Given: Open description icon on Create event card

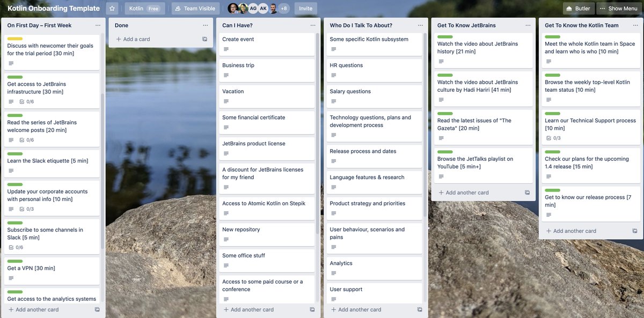Looking at the screenshot, I should point(226,49).
